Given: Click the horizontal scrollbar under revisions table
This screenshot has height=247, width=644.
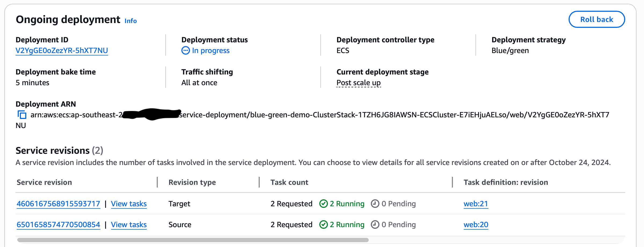Looking at the screenshot, I should (193, 240).
